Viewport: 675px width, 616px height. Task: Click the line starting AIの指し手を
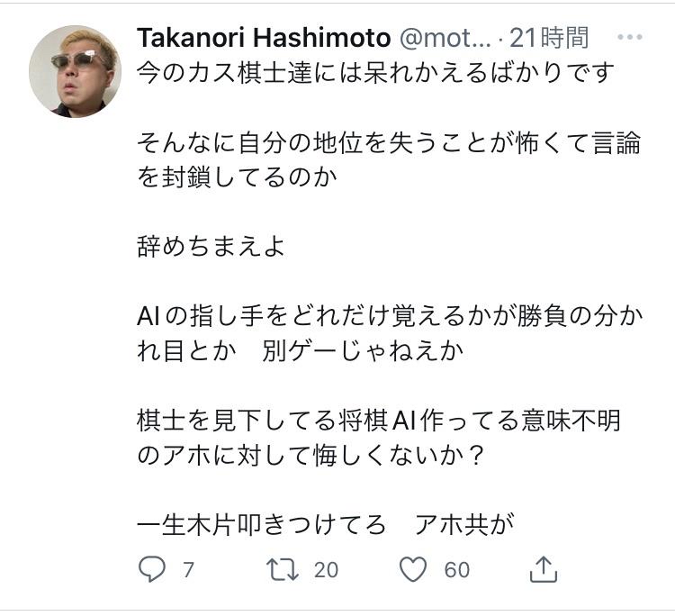click(x=392, y=317)
